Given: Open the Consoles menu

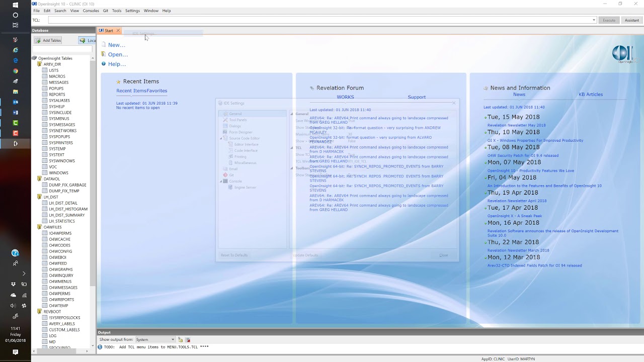Looking at the screenshot, I should pos(91,11).
